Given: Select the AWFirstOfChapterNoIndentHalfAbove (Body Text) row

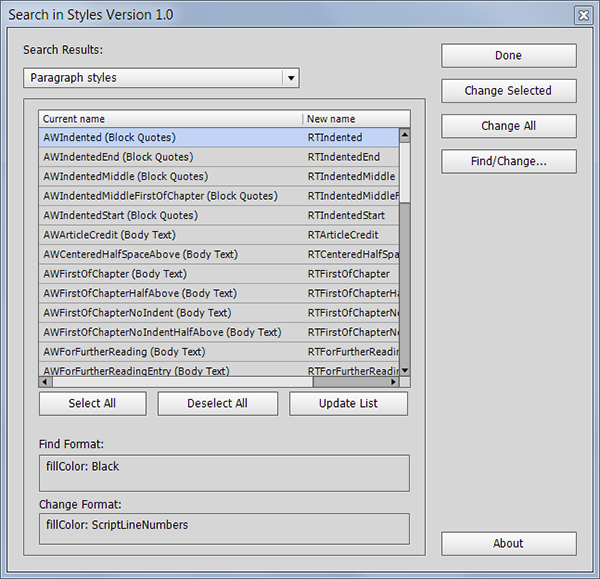Looking at the screenshot, I should tap(219, 333).
